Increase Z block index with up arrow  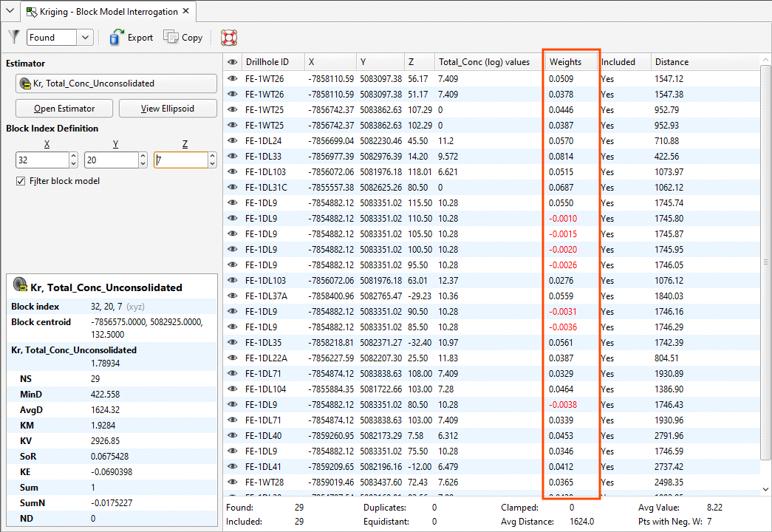(212, 156)
